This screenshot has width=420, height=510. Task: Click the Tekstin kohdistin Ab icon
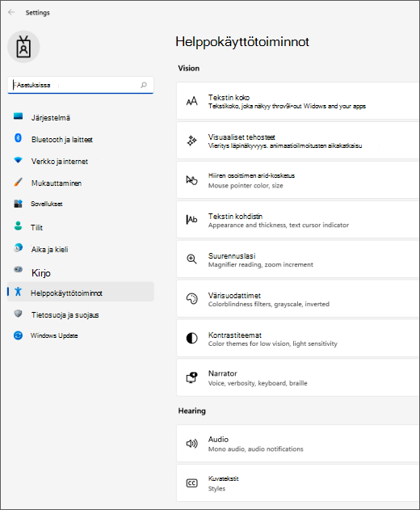[x=191, y=220]
